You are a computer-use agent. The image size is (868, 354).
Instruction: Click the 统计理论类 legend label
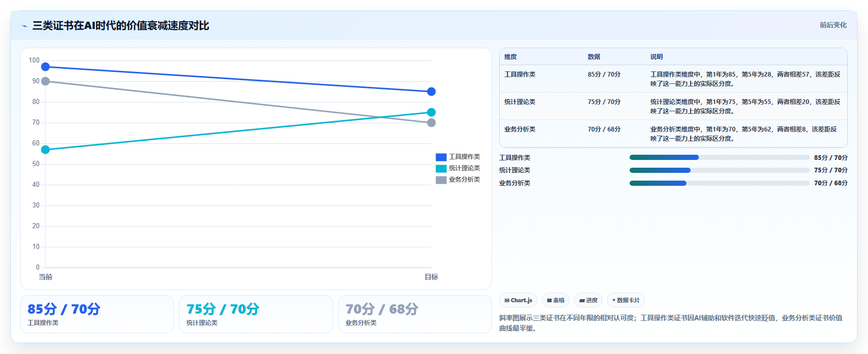tap(465, 168)
